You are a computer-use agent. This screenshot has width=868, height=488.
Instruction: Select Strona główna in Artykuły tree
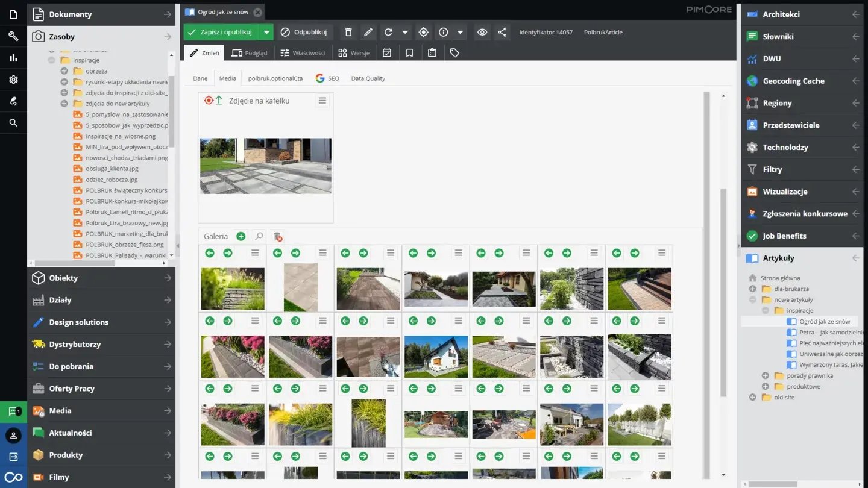tap(780, 278)
